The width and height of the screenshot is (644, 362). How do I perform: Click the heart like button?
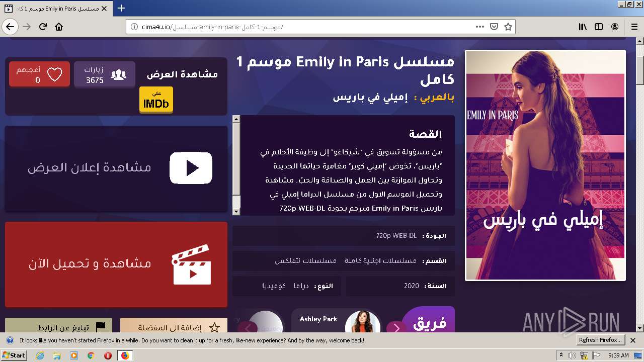tap(39, 74)
